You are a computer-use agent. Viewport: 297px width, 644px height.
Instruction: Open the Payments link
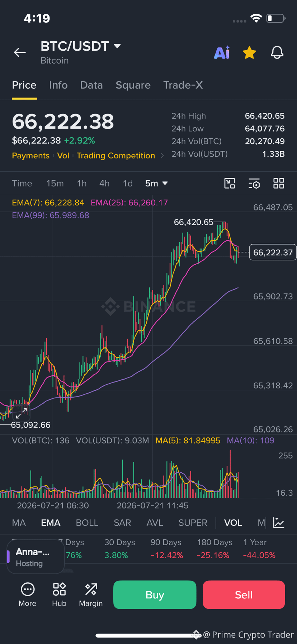pyautogui.click(x=30, y=156)
